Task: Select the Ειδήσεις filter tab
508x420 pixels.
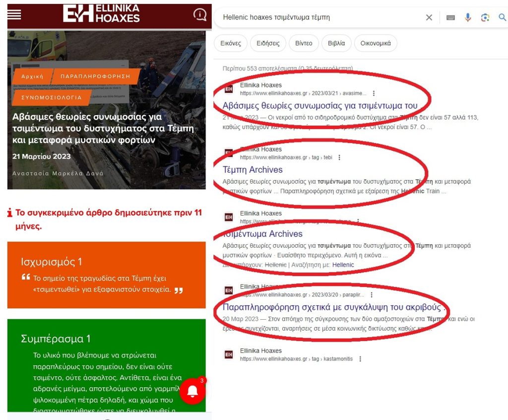Action: point(268,43)
